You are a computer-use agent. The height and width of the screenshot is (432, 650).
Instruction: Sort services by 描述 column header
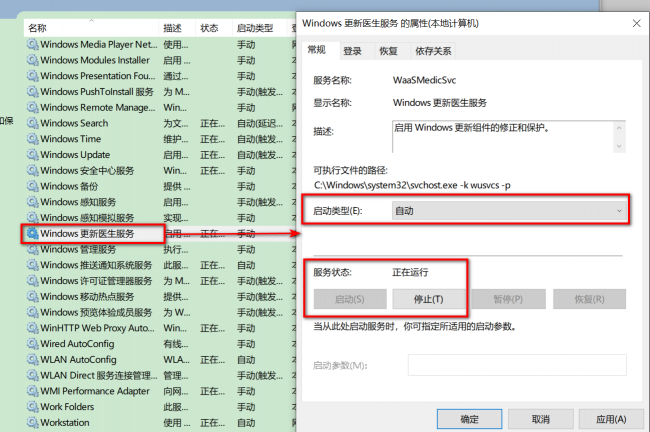[177, 28]
